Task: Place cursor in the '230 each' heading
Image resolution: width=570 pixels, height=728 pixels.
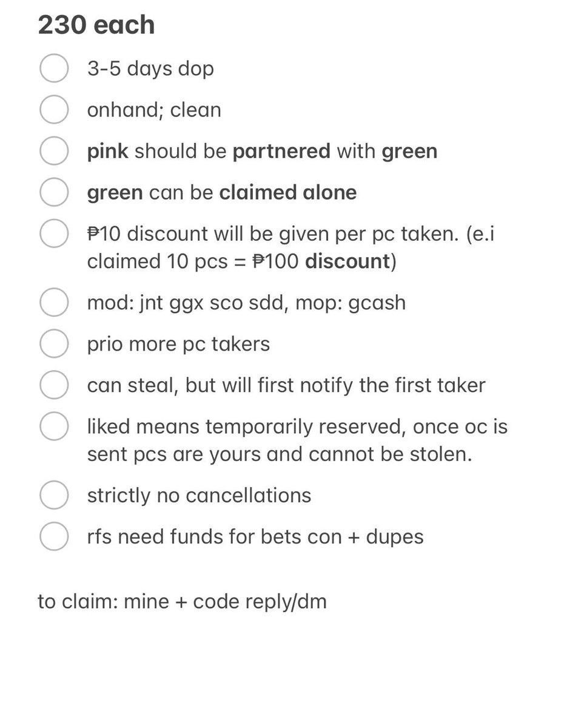Action: [x=96, y=25]
